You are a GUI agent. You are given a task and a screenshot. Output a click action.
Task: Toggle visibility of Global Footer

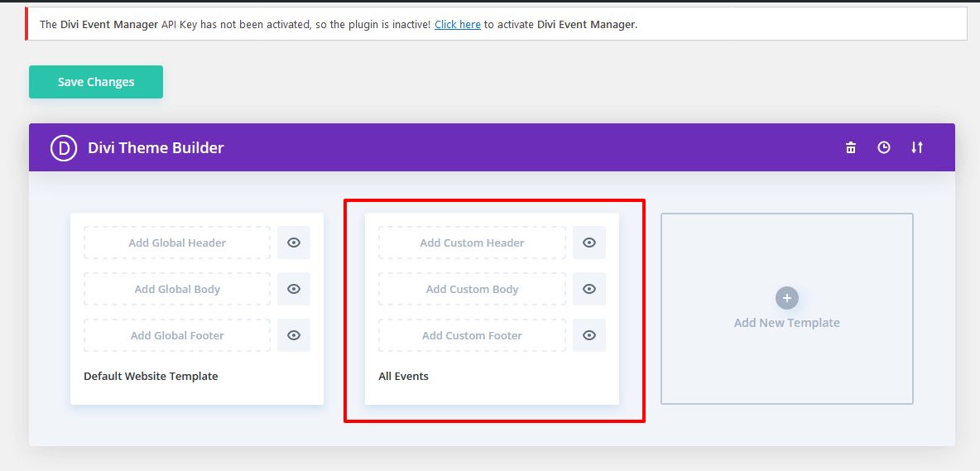tap(294, 335)
